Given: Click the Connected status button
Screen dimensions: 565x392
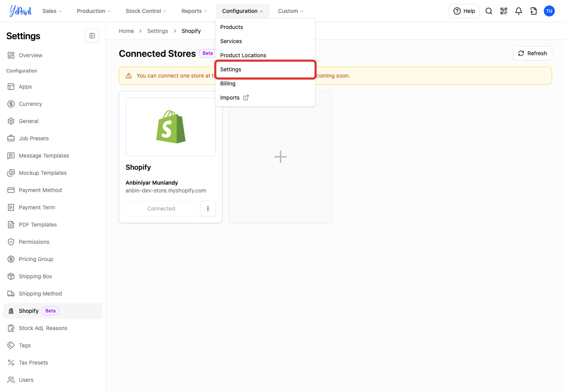Looking at the screenshot, I should point(161,209).
